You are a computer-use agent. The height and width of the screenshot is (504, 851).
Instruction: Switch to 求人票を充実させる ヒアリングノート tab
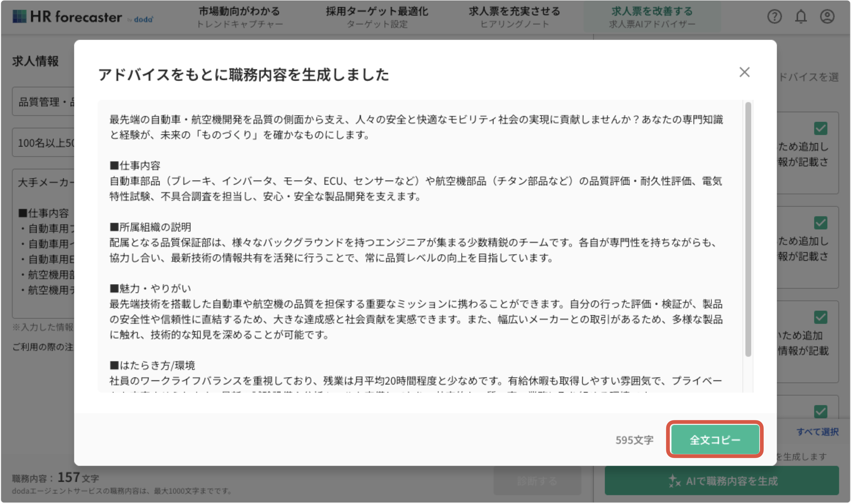(x=514, y=17)
